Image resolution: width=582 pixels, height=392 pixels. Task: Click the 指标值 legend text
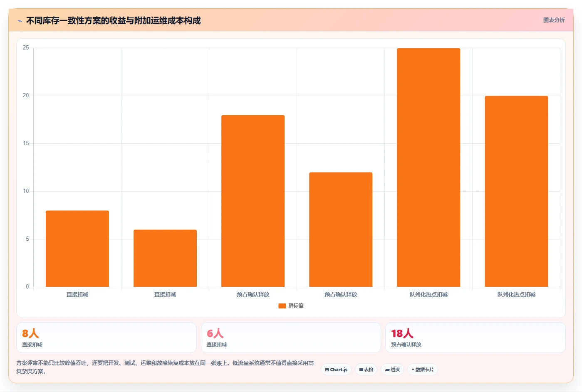click(x=296, y=306)
